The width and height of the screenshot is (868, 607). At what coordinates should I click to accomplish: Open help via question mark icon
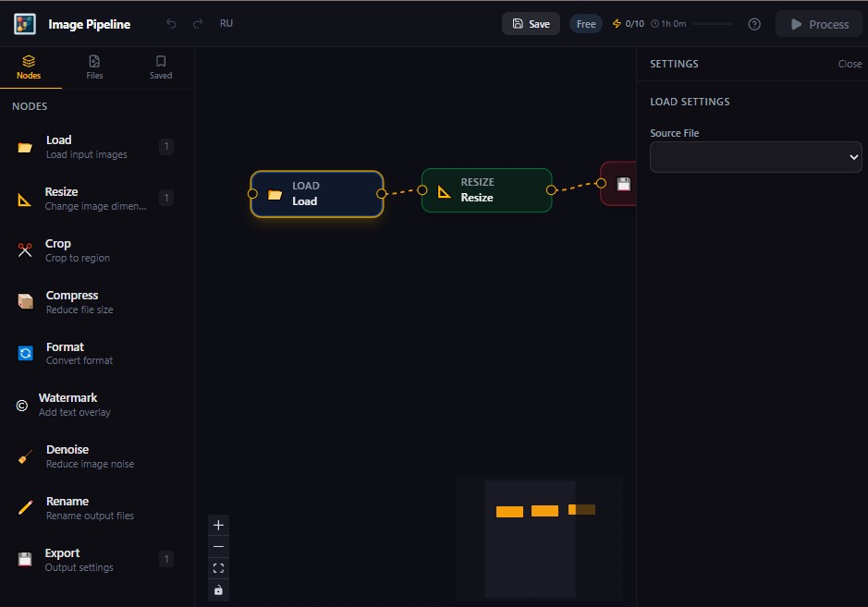[x=754, y=24]
